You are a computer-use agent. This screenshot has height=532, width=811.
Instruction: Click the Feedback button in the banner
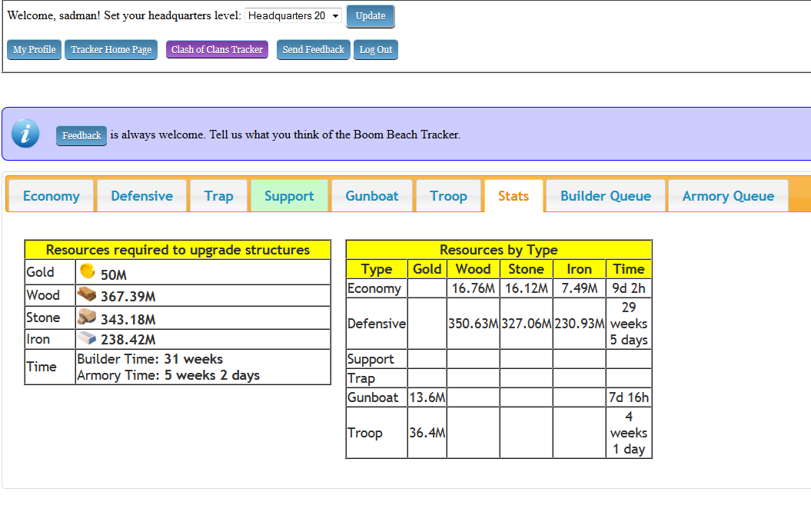pos(81,136)
